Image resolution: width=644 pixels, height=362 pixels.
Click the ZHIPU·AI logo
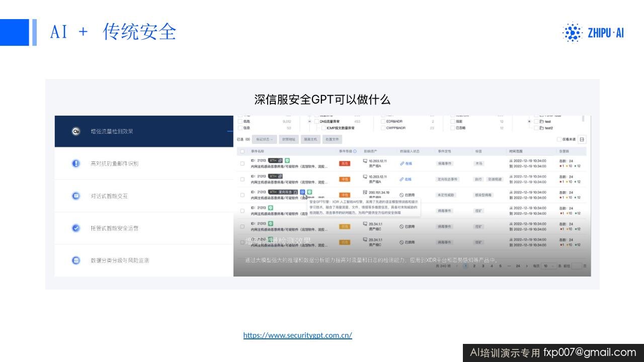point(593,33)
